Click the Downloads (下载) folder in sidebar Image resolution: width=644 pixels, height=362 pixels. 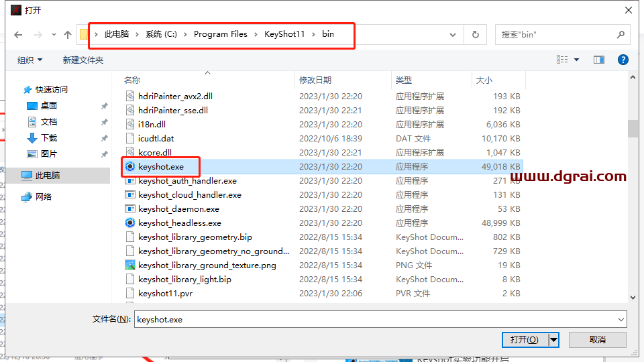click(49, 137)
